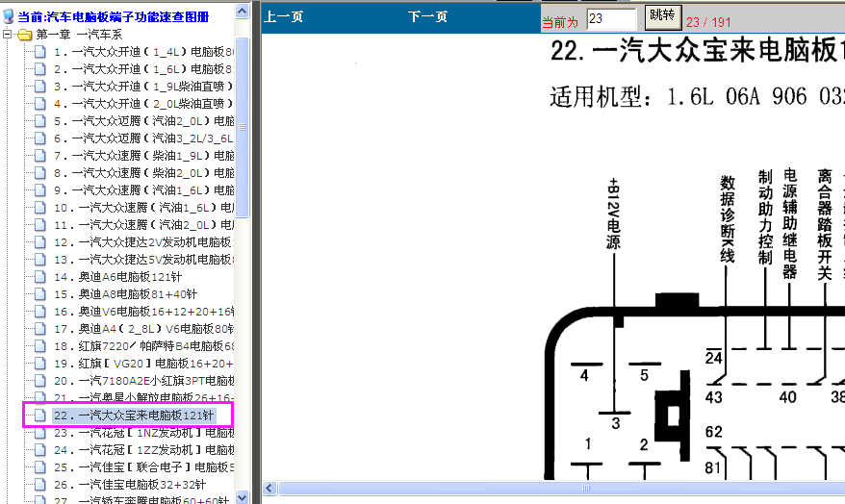The height and width of the screenshot is (504, 845).
Task: Click the tree panel vertical scrollbar thumb
Action: coord(243,127)
